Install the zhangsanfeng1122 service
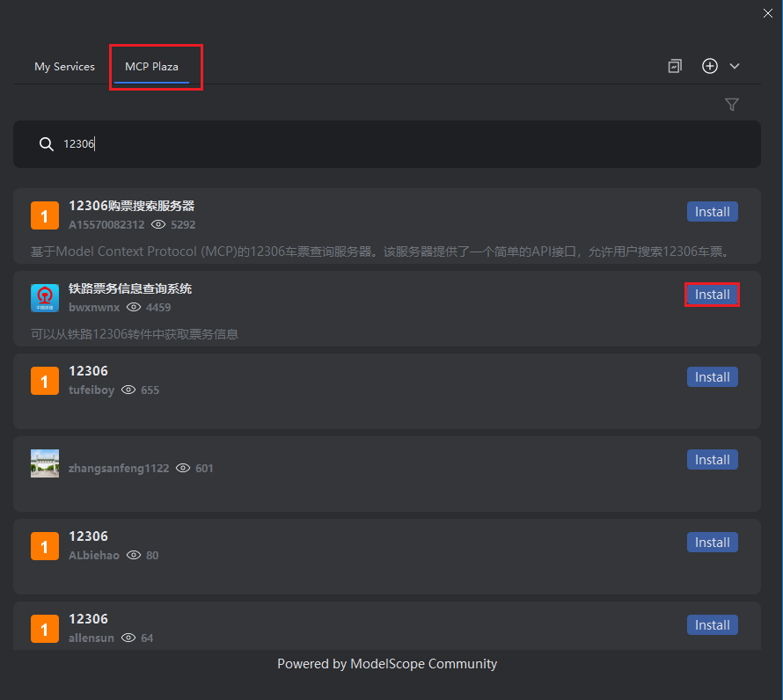 tap(712, 460)
